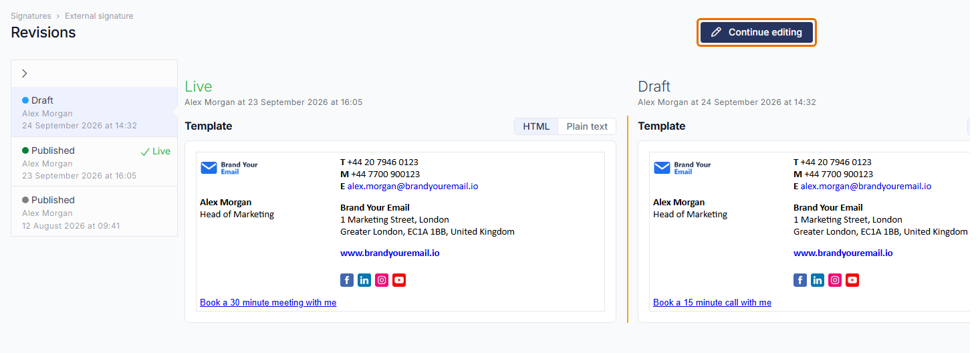This screenshot has width=980, height=353.
Task: Click bold Alex Morgan name in Draft signature
Action: pos(679,203)
